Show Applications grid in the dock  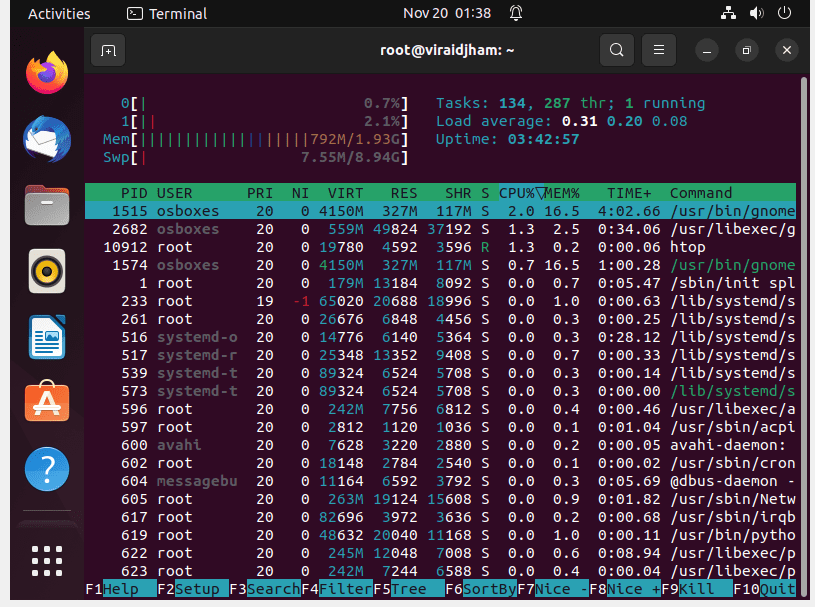[47, 561]
